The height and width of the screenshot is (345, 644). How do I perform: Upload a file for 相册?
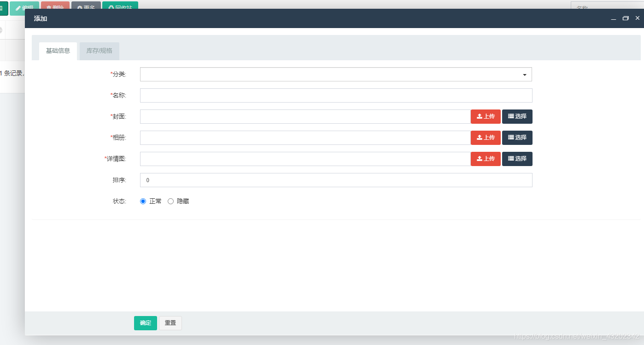(486, 138)
